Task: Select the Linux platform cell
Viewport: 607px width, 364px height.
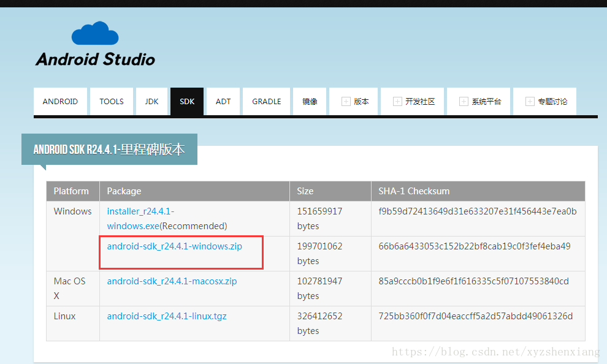Action: [x=73, y=324]
